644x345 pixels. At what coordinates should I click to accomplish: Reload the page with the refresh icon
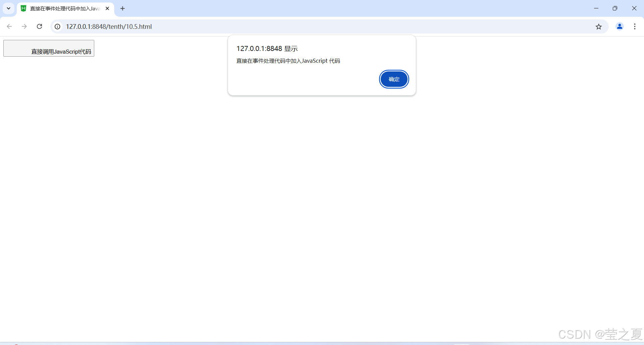39,26
